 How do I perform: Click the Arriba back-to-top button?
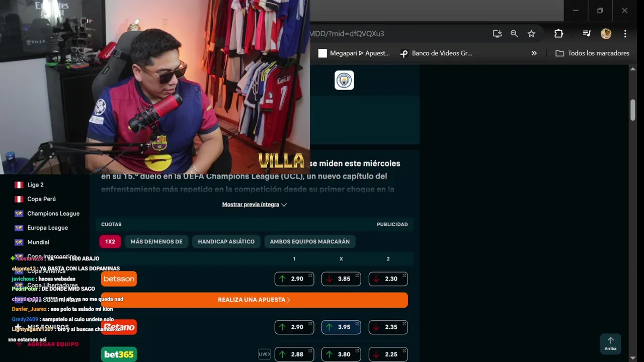tap(610, 343)
